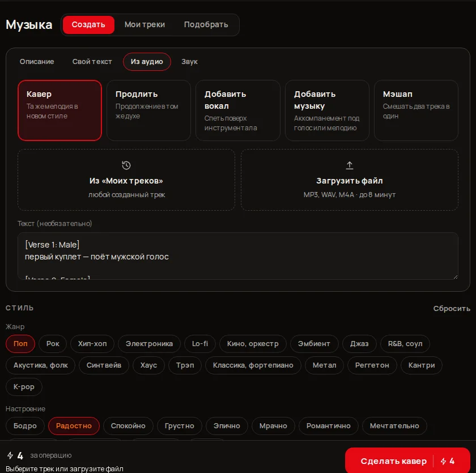Pick the Кино, оркестр genre chip

[253, 344]
